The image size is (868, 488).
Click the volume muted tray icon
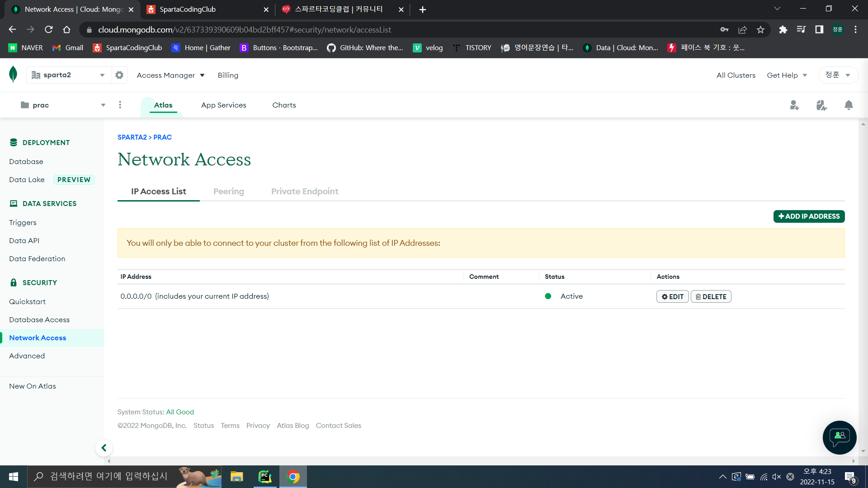777,477
